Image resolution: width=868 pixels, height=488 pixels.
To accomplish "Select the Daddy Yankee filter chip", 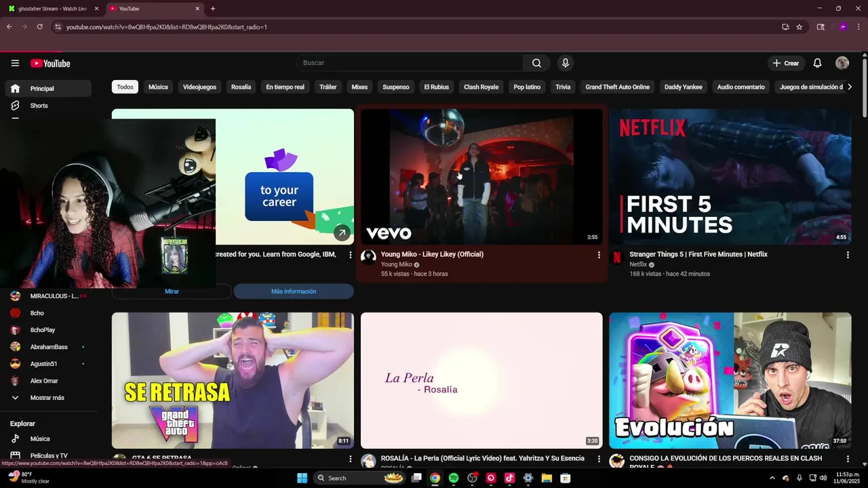I will click(x=683, y=87).
